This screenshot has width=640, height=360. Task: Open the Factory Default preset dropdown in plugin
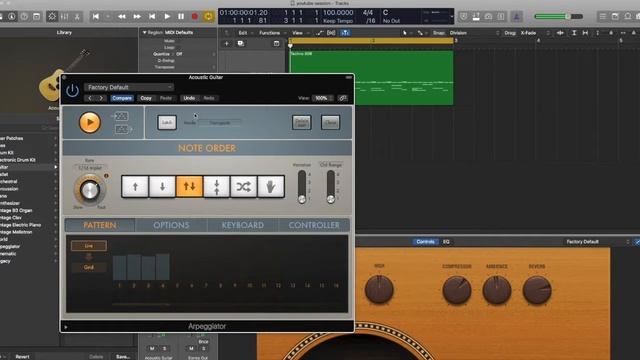129,87
